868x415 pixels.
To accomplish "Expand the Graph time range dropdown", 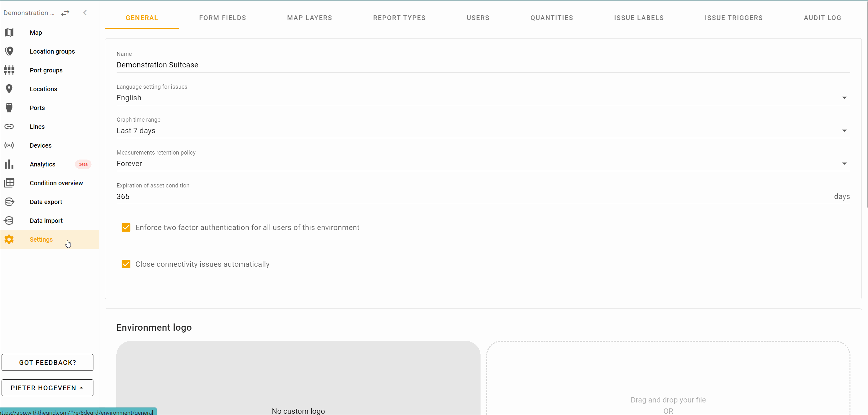I will (x=482, y=131).
